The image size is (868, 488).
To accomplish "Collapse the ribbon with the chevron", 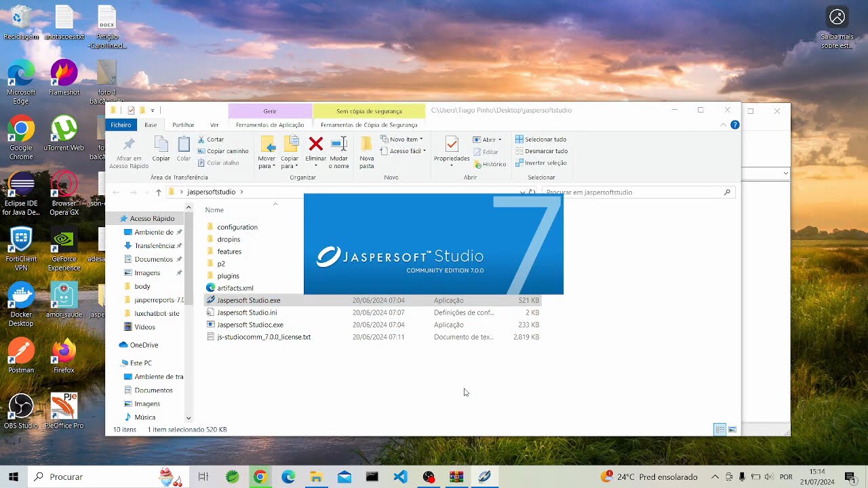I will (724, 125).
